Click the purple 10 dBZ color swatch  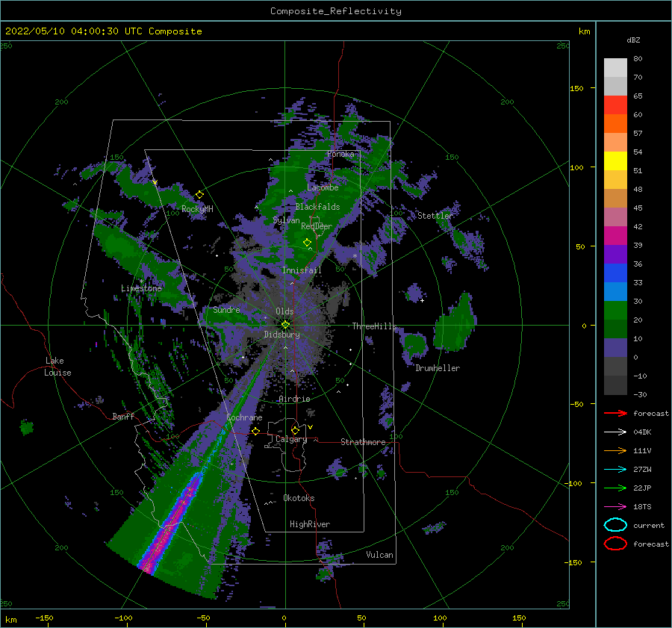coord(615,348)
